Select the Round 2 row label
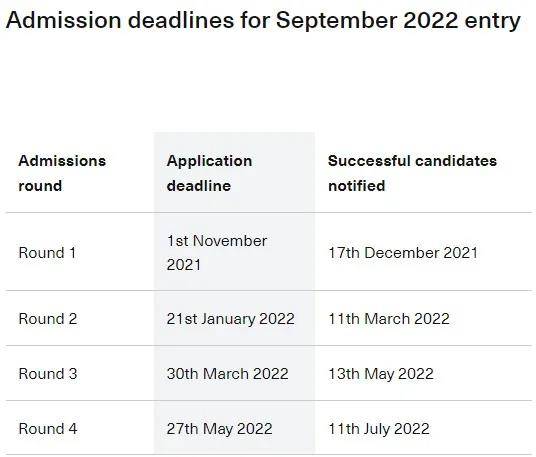Screen dimensions: 536x457 coord(48,319)
